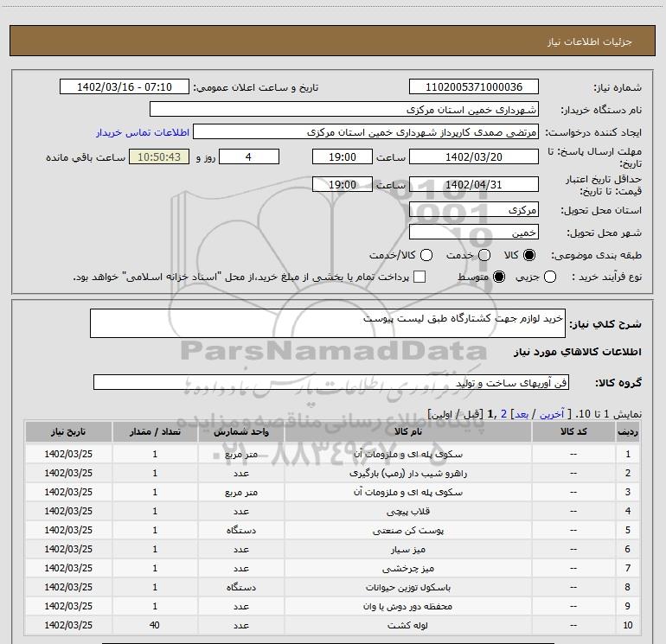Screen dimensions: 666x644
Task: Click the price validity date 1402/04/31
Action: [x=474, y=184]
